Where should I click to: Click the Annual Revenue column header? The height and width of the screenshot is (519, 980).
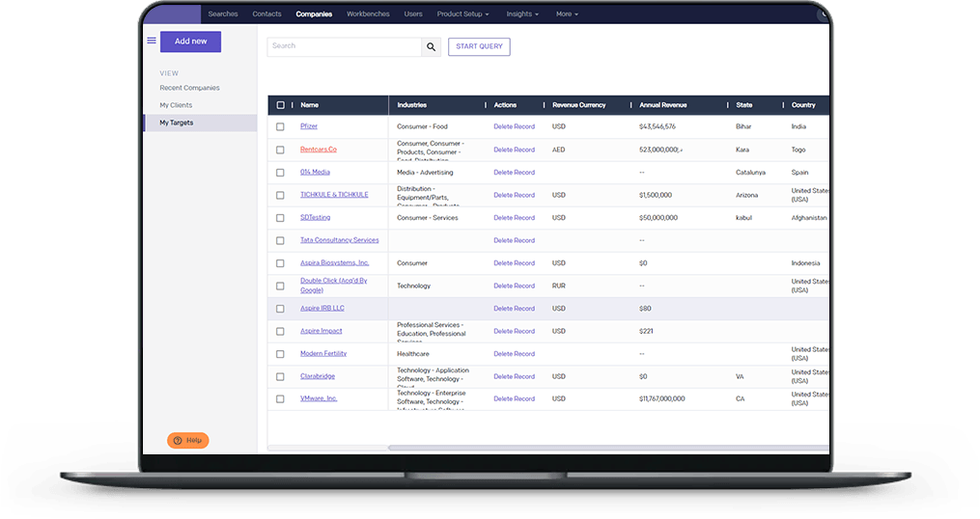click(x=662, y=105)
